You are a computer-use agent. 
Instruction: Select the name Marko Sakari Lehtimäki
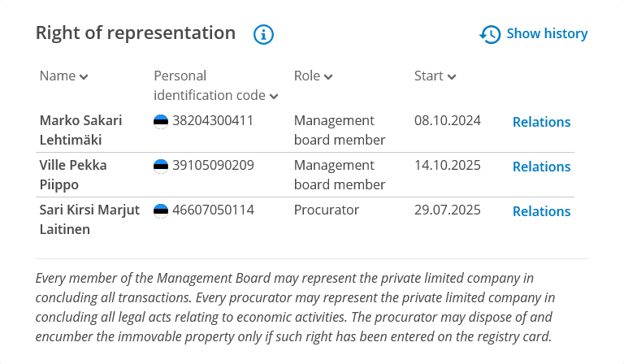point(80,130)
